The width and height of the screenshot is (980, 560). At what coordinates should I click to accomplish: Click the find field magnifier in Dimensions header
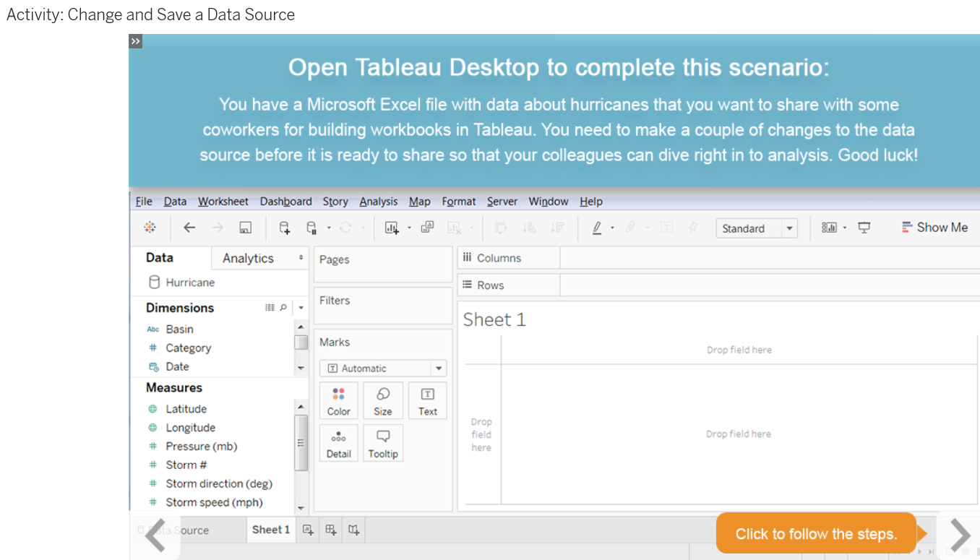[283, 308]
